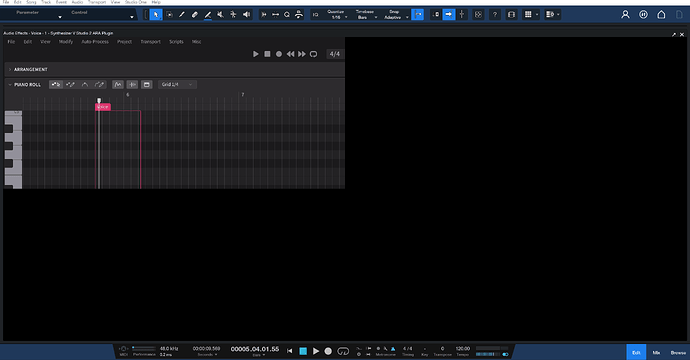Select the pink Voice group label
This screenshot has height=360, width=690.
[103, 107]
